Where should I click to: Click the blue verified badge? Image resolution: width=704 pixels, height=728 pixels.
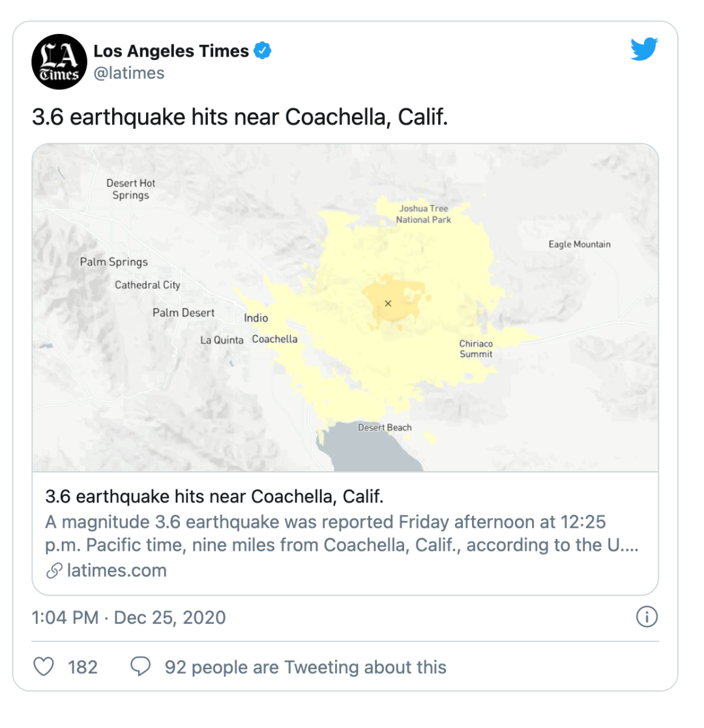click(263, 50)
